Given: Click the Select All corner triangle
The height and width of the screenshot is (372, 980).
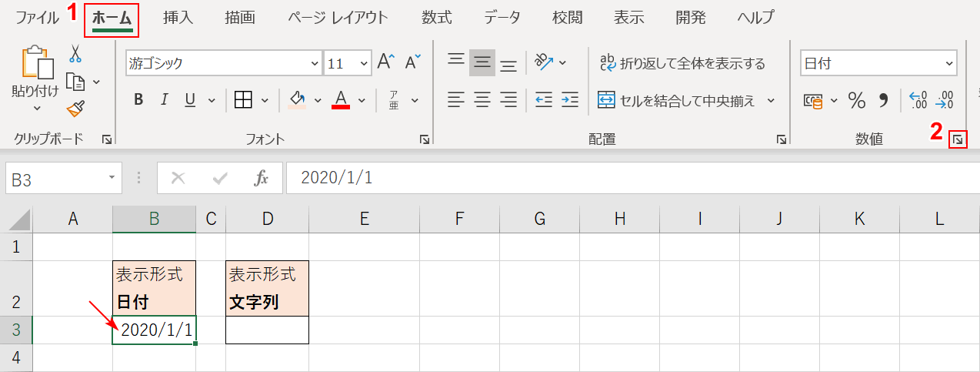Looking at the screenshot, I should (x=19, y=221).
